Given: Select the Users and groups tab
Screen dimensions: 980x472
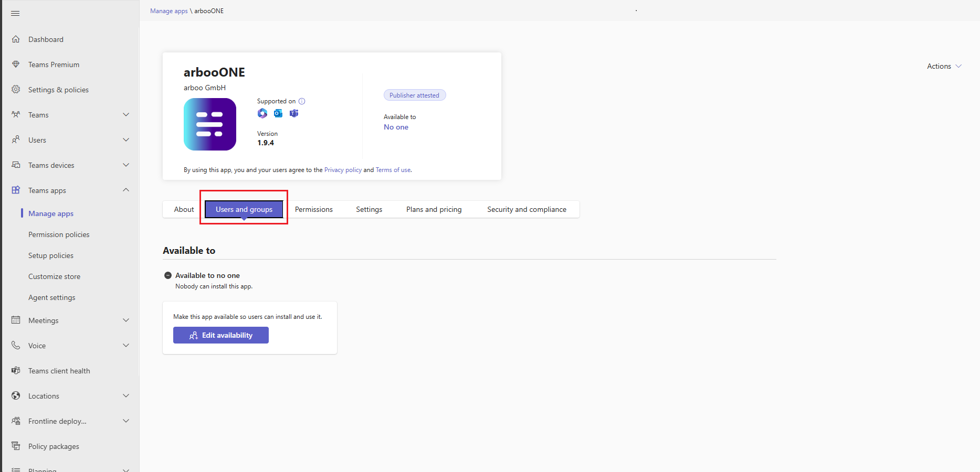Looking at the screenshot, I should (x=244, y=209).
